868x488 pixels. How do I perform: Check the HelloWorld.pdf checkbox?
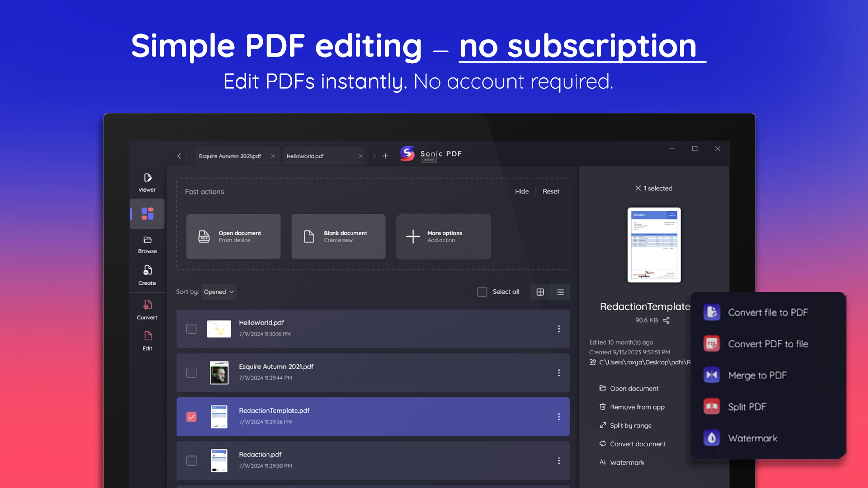click(191, 329)
